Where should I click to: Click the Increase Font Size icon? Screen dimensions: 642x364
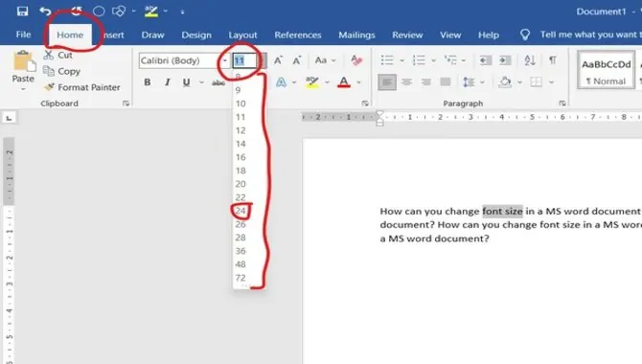point(278,60)
